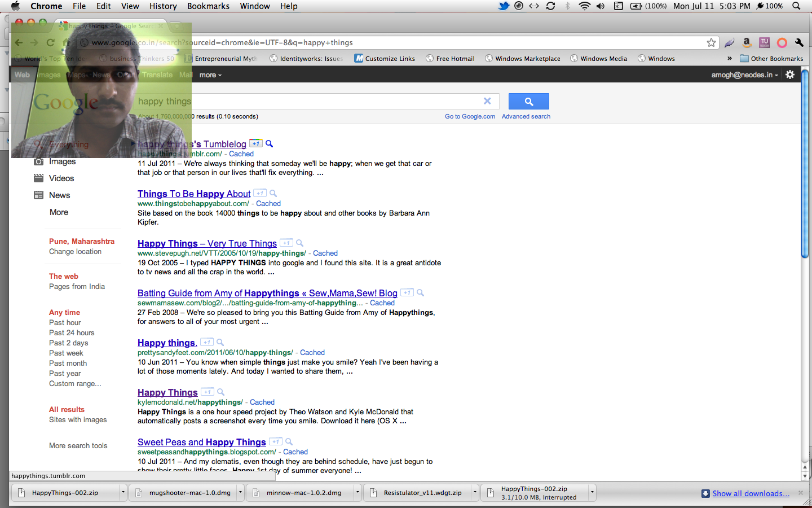Image resolution: width=812 pixels, height=508 pixels.
Task: Filter by Sites with images
Action: coord(78,420)
